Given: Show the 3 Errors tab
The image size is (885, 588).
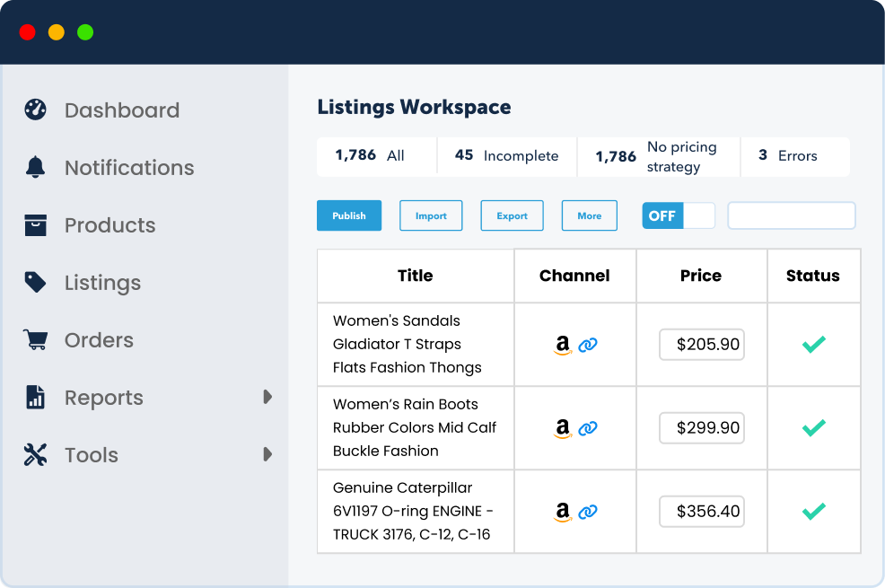Looking at the screenshot, I should pyautogui.click(x=793, y=156).
